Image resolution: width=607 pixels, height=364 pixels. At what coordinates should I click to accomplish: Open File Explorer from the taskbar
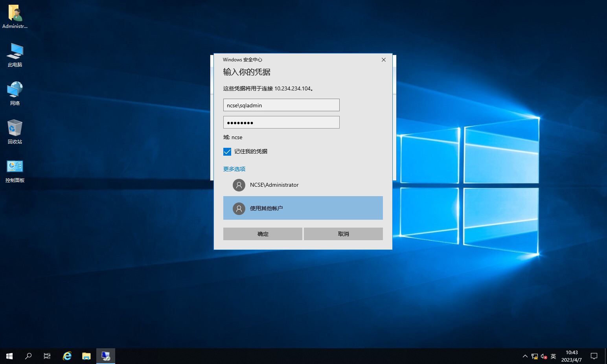point(86,356)
